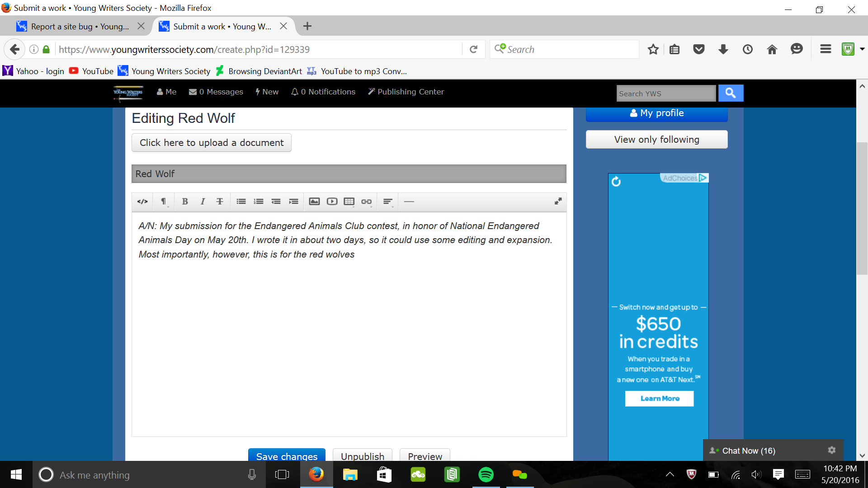Click here to upload a document
This screenshot has height=488, width=868.
coord(212,143)
